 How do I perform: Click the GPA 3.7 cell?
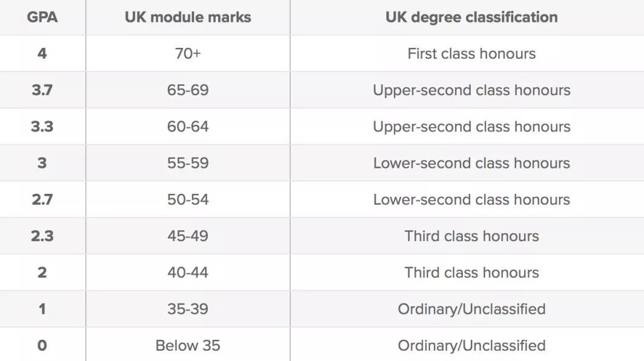(42, 90)
